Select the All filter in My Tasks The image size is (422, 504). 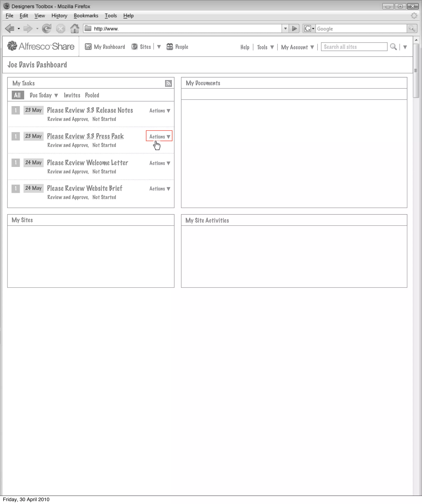pyautogui.click(x=18, y=95)
